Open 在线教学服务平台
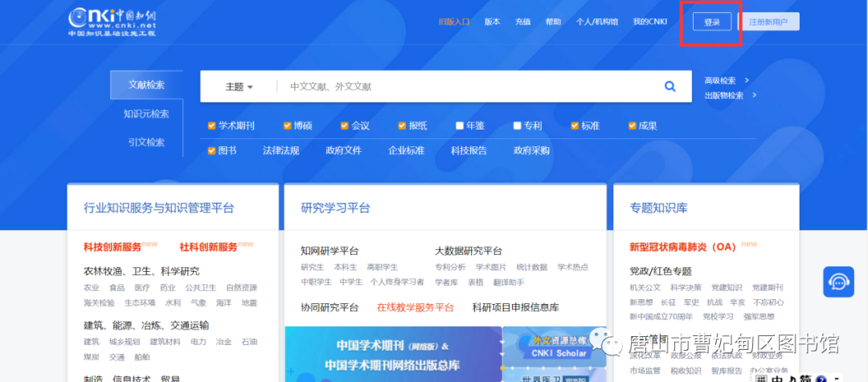This screenshot has height=382, width=868. click(x=416, y=308)
